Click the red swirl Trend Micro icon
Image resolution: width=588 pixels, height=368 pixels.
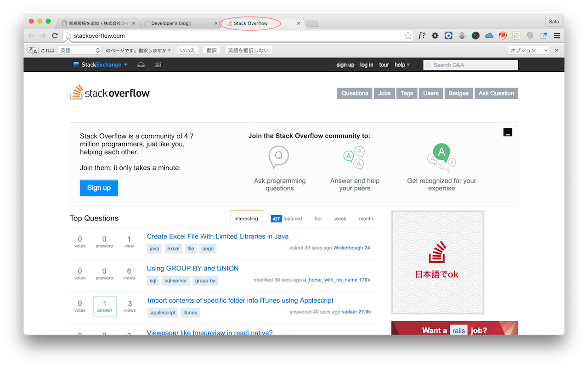[503, 35]
